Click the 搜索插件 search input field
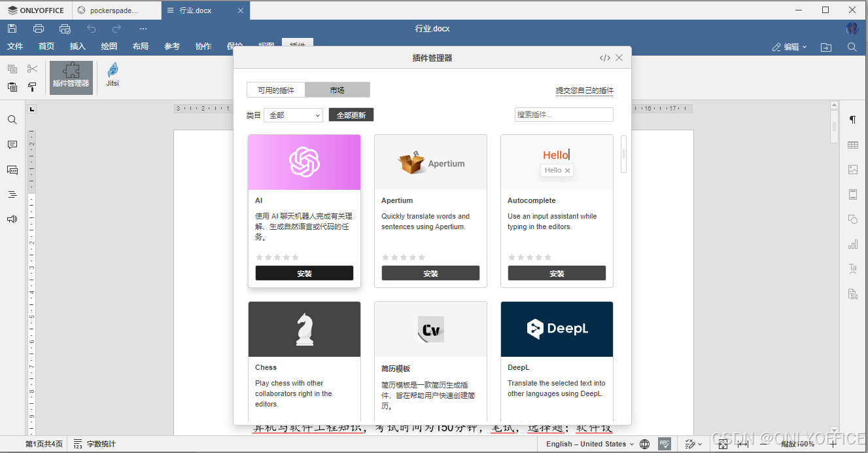Screen dimensions: 868x453 pyautogui.click(x=564, y=115)
